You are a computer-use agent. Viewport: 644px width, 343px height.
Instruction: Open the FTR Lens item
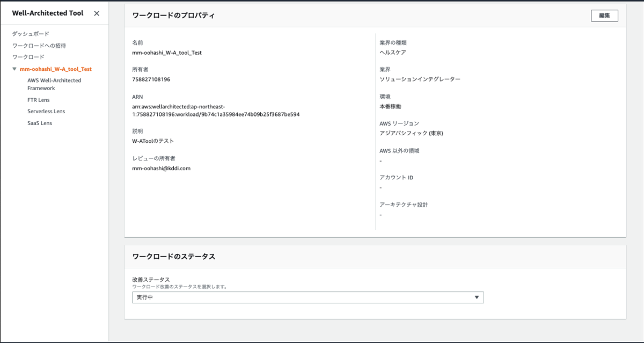point(39,100)
